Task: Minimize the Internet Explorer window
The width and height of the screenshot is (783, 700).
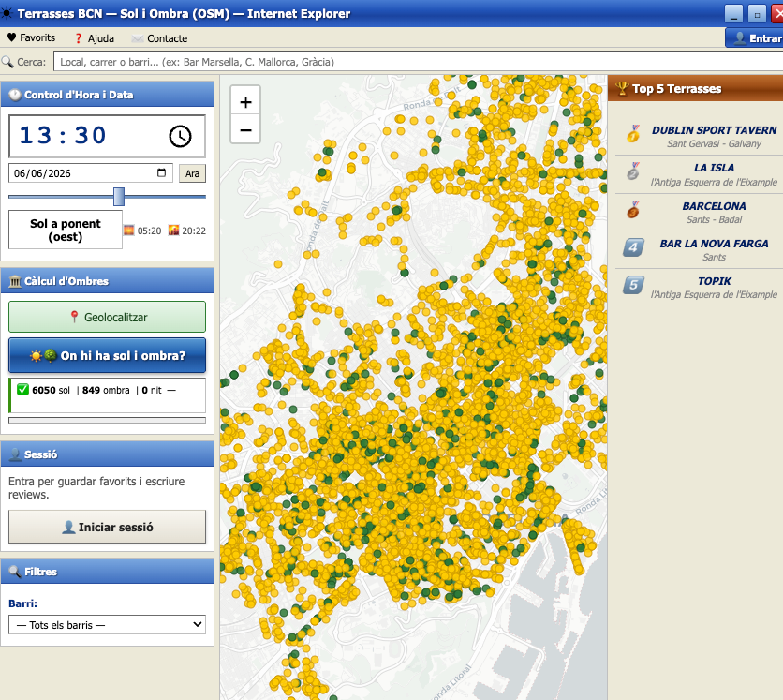Action: [x=733, y=14]
